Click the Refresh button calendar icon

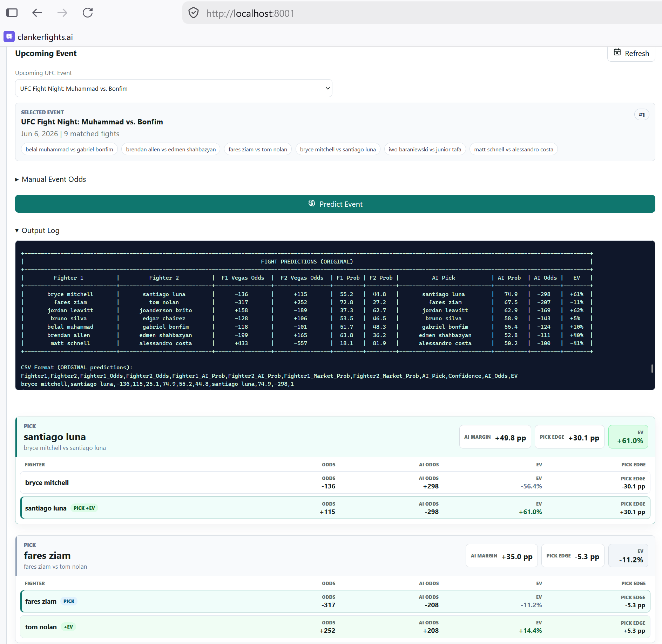(x=617, y=53)
